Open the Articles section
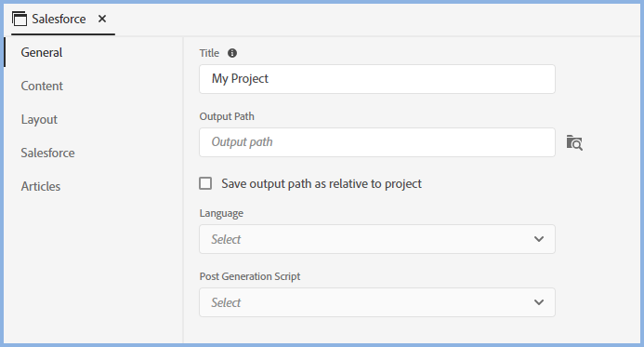 point(41,186)
